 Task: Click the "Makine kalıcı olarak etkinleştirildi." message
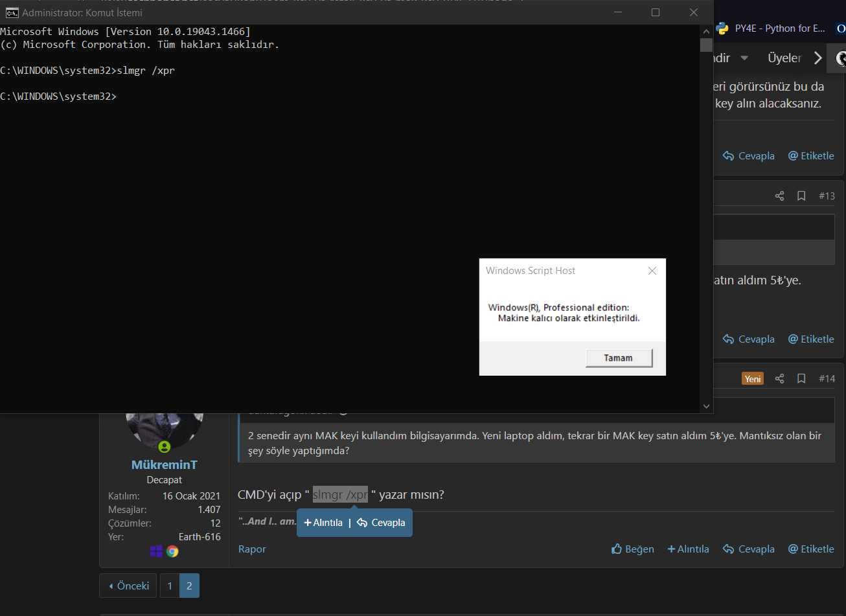(569, 319)
